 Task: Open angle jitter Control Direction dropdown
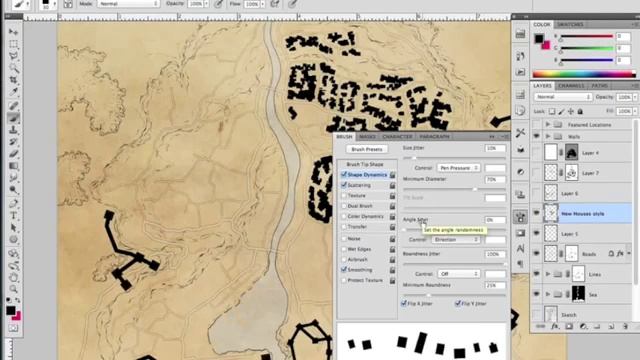coord(456,240)
